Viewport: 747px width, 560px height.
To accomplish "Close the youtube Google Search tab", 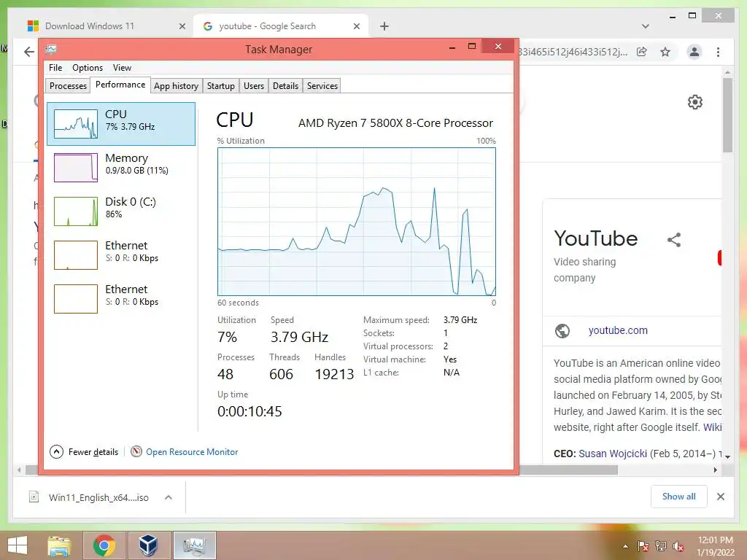I will coord(356,26).
